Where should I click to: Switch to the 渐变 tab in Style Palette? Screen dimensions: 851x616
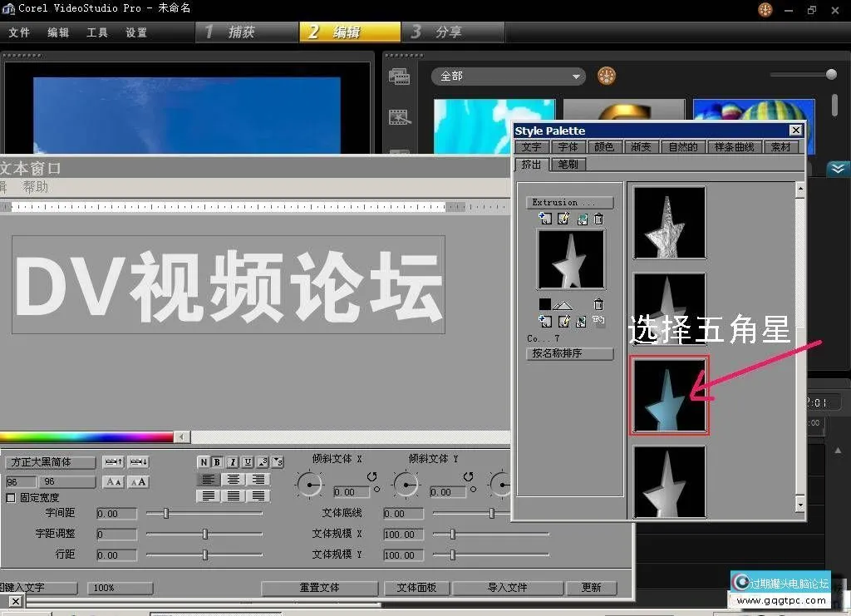click(640, 147)
